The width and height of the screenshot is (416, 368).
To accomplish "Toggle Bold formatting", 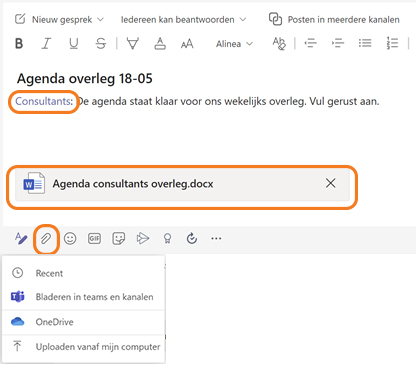I will [x=19, y=43].
